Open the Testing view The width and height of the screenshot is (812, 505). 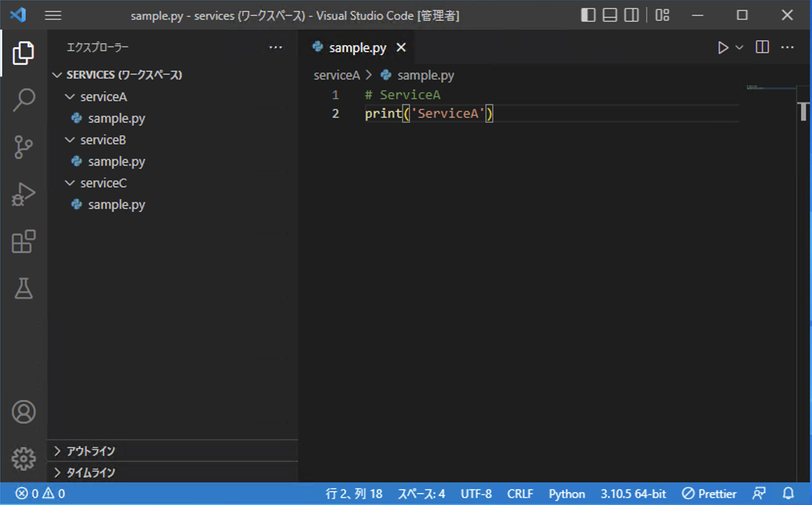click(23, 289)
